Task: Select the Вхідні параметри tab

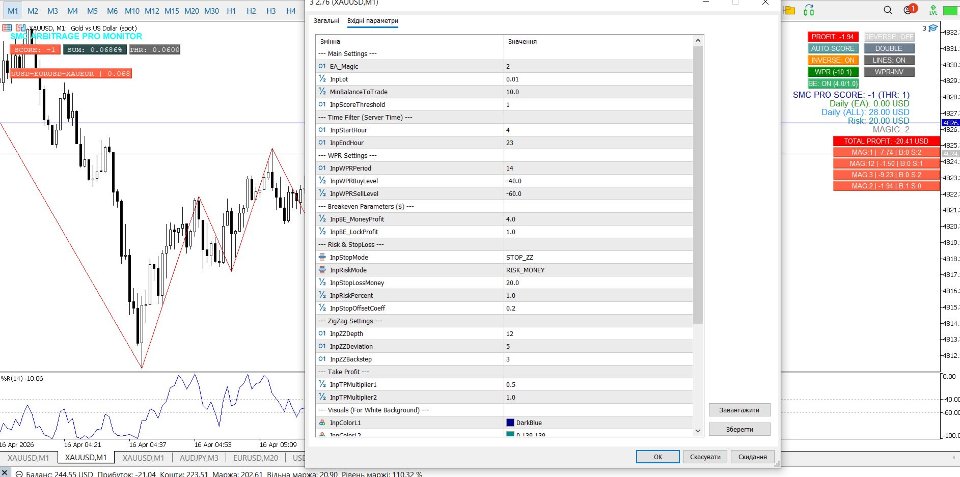Action: click(x=373, y=21)
